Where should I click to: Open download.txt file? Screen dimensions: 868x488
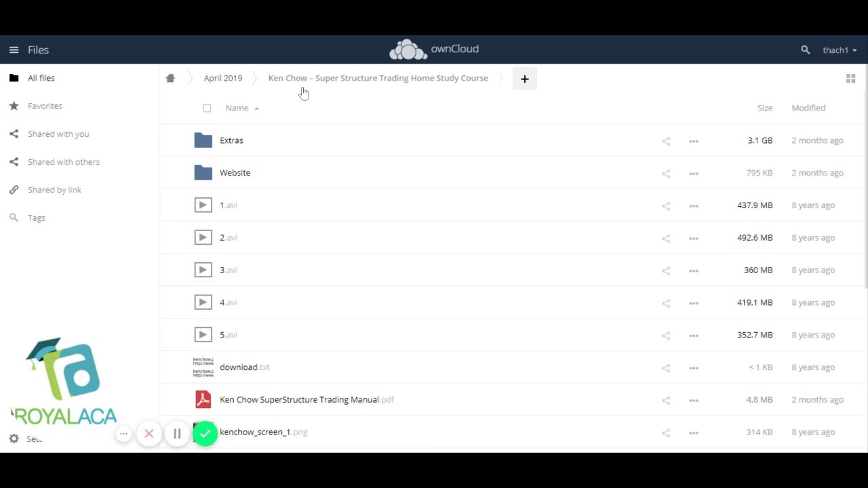click(x=245, y=367)
